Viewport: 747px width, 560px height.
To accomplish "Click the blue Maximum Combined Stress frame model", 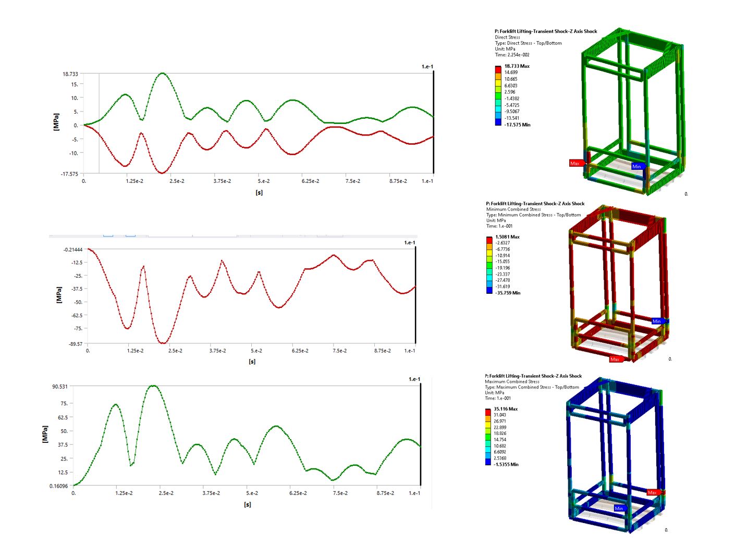I will (x=615, y=455).
